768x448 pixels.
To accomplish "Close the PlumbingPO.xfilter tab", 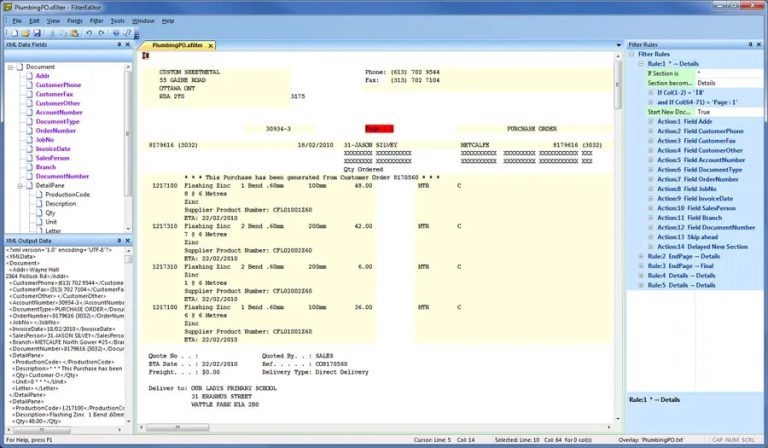I will (x=211, y=46).
